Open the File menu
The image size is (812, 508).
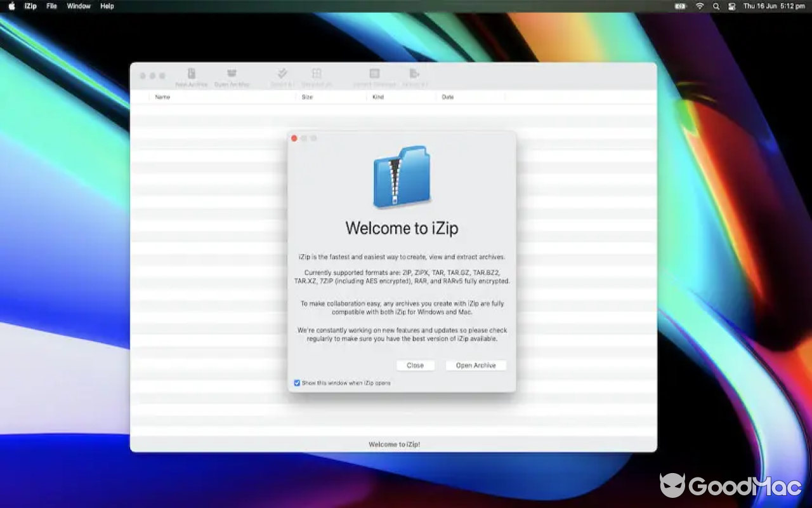pos(51,6)
